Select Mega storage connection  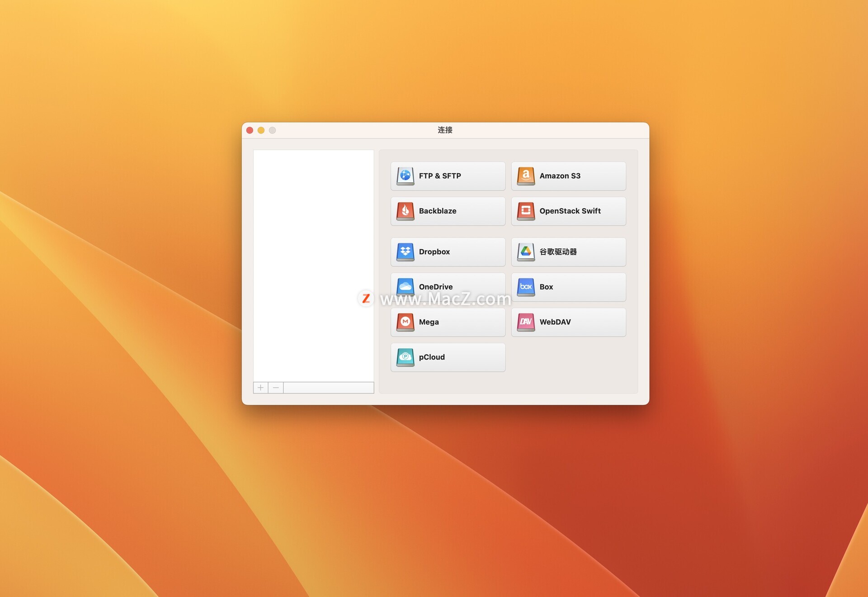click(x=448, y=322)
